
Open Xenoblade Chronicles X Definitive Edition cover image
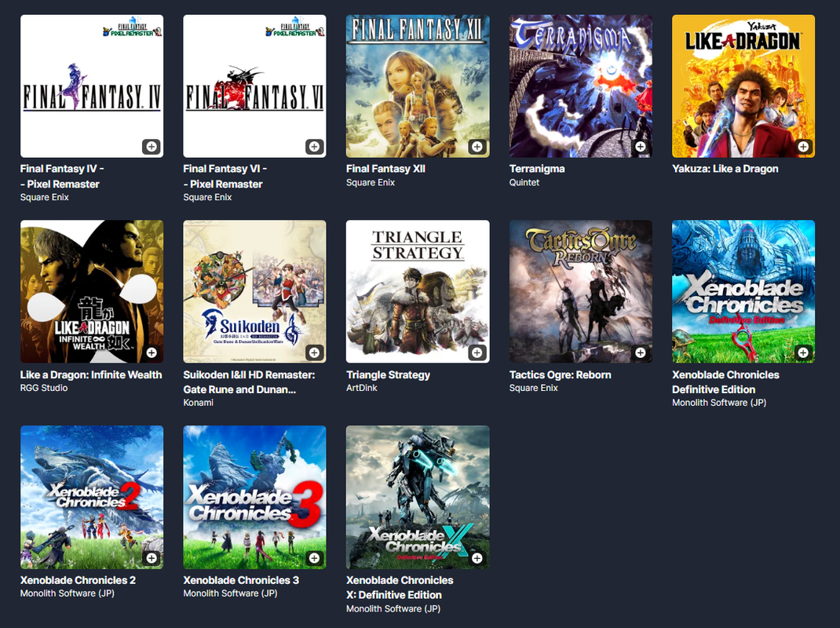tap(418, 497)
